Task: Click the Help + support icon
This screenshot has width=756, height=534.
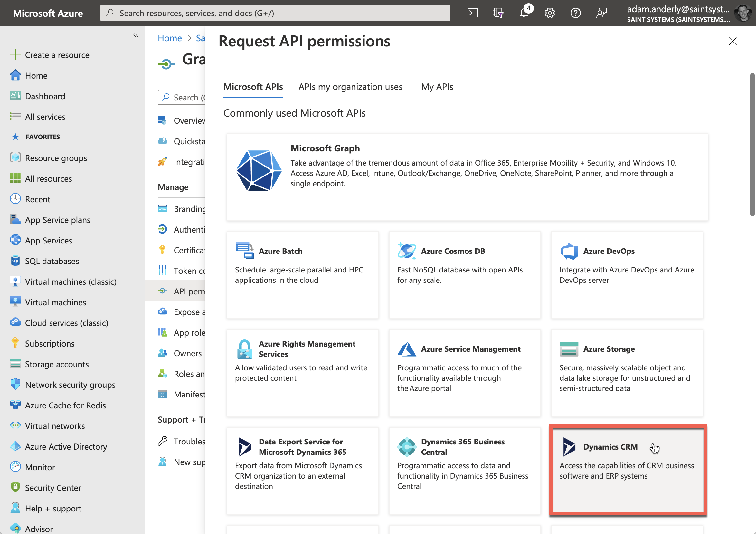Action: pyautogui.click(x=15, y=508)
